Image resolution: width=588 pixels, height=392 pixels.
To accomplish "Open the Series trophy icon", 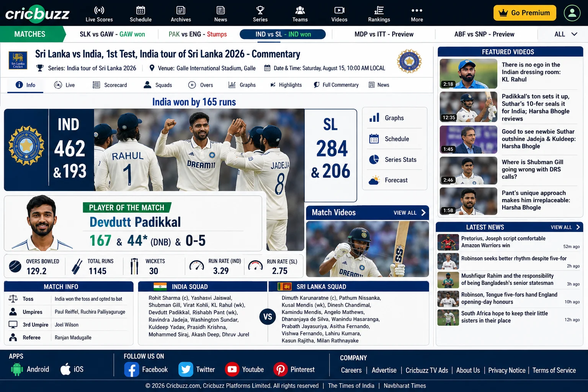I will click(x=260, y=10).
